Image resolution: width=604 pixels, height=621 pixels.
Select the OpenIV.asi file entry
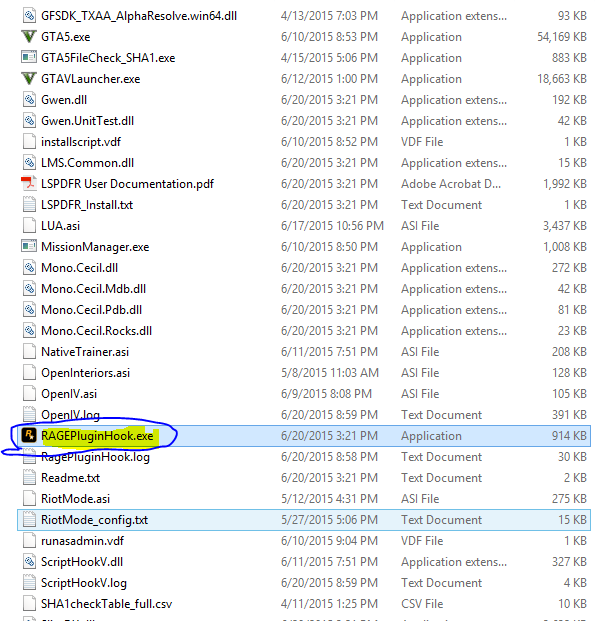tap(68, 394)
